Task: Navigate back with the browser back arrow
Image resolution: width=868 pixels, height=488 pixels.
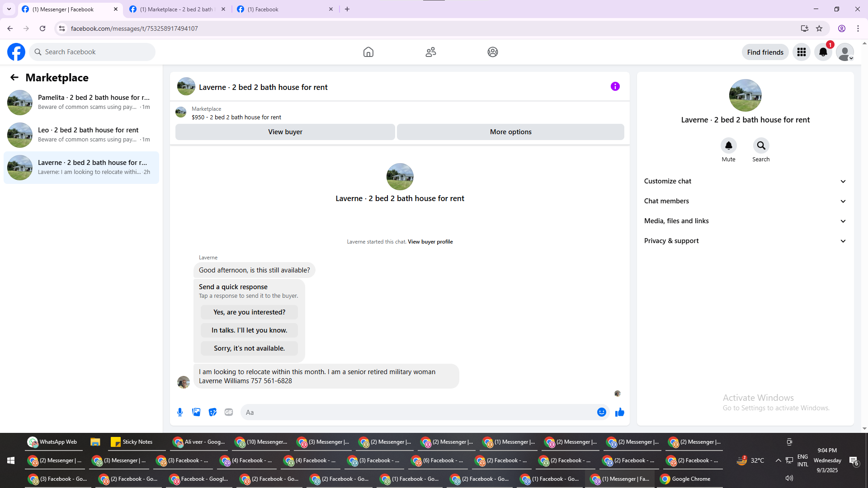Action: 10,28
